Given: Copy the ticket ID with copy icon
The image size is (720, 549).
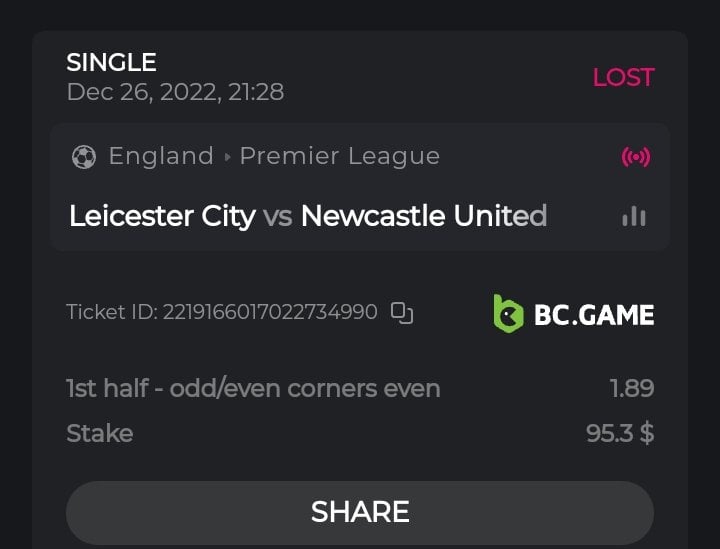Looking at the screenshot, I should point(402,312).
